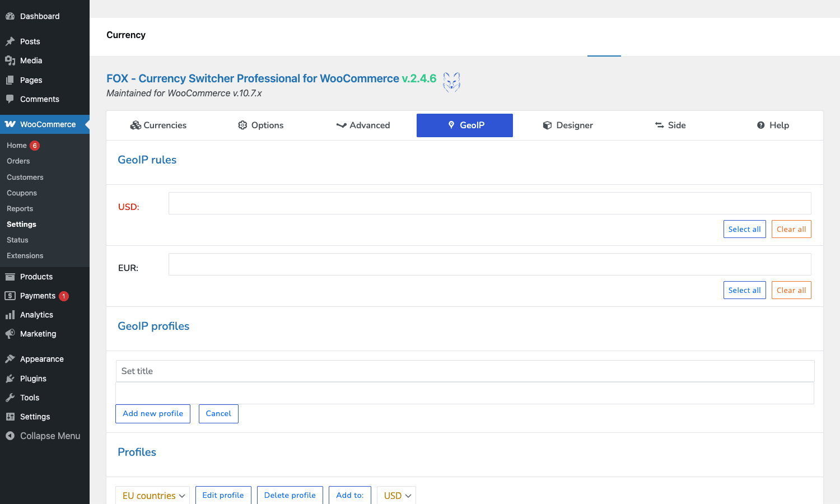The width and height of the screenshot is (840, 504).
Task: Open the USD currency dropdown
Action: click(396, 496)
